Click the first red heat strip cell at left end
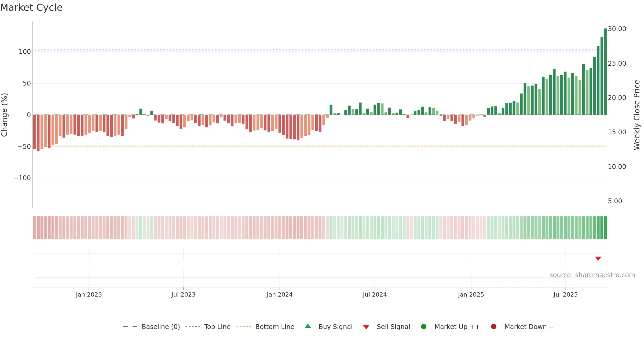Image resolution: width=644 pixels, height=362 pixels. [x=35, y=228]
